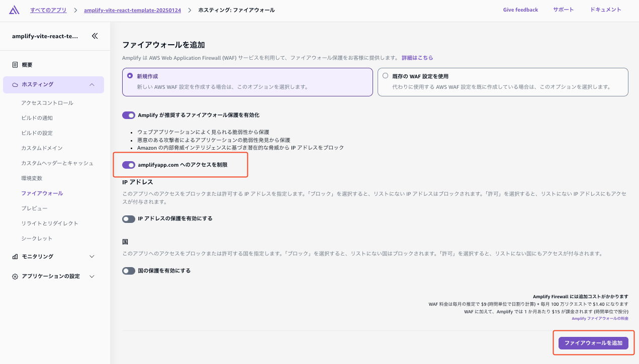Viewport: 639px width, 364px height.
Task: Expand the アプリケーションの設定 section chevron
Action: 92,277
